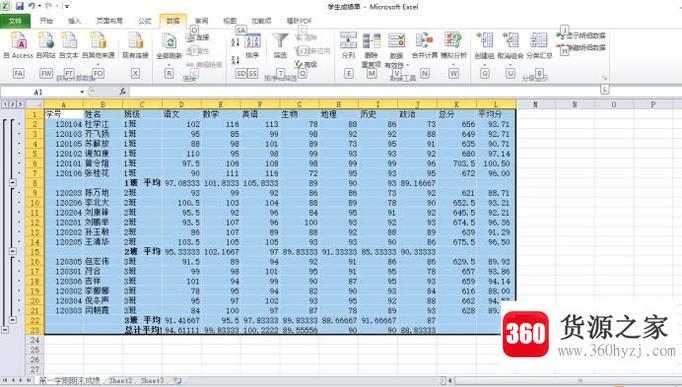Save the workbook from quick access toolbar
This screenshot has height=387, width=682.
coord(20,6)
